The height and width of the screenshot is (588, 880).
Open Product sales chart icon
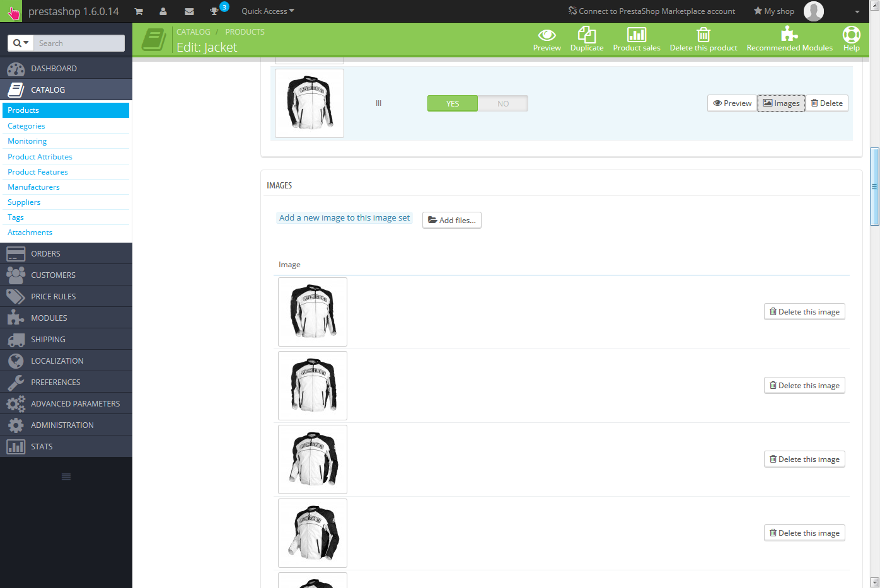click(x=636, y=35)
